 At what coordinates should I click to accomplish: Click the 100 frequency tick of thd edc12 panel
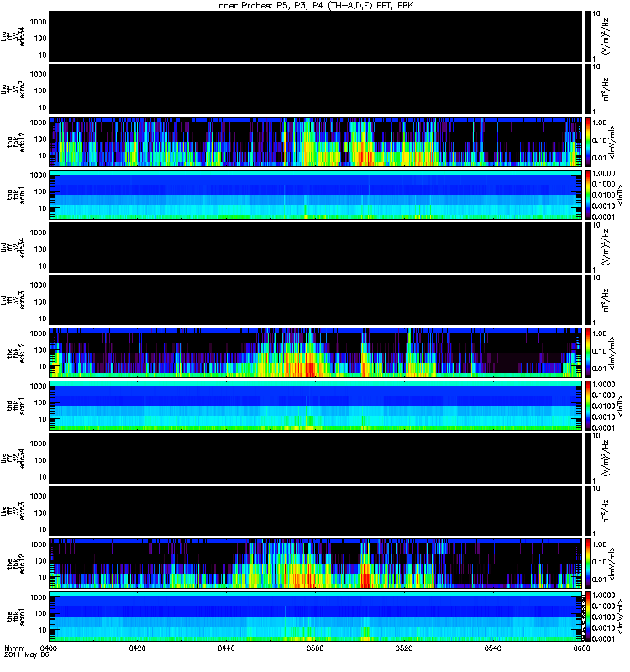pos(39,349)
